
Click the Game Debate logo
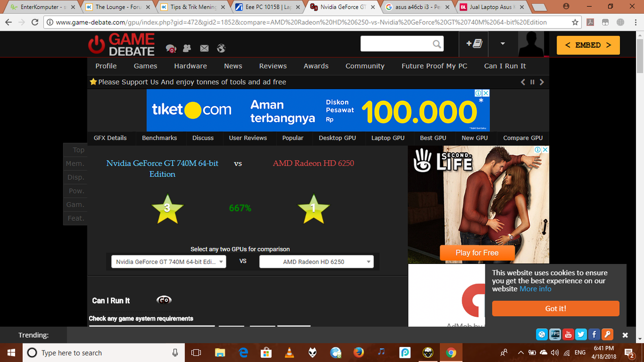click(121, 44)
